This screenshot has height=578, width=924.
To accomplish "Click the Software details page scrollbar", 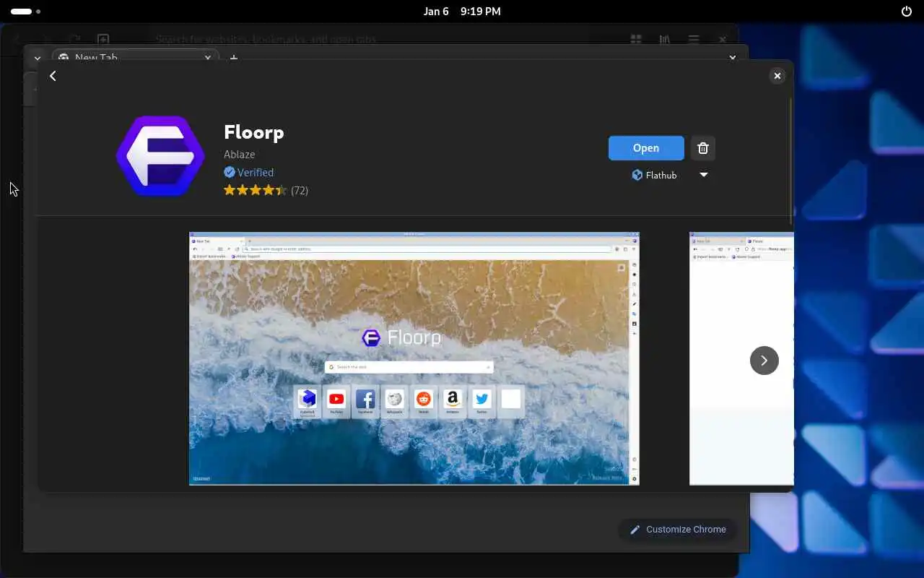I will coord(791,159).
